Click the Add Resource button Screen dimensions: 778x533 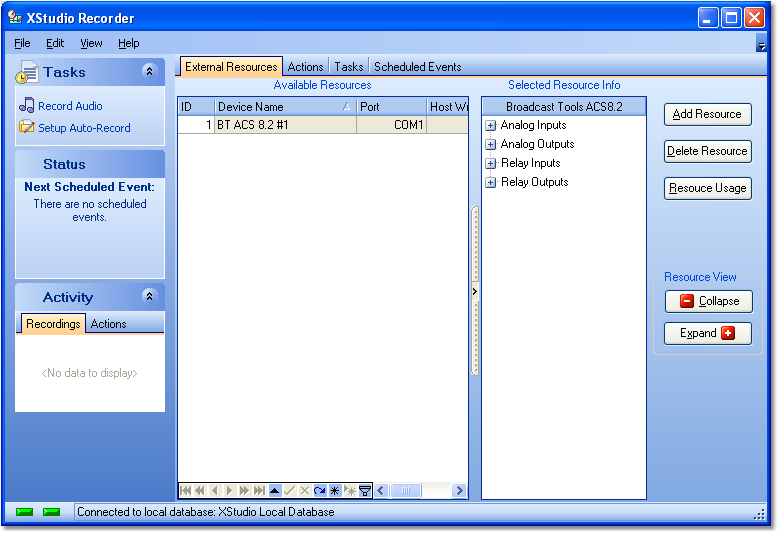(708, 114)
